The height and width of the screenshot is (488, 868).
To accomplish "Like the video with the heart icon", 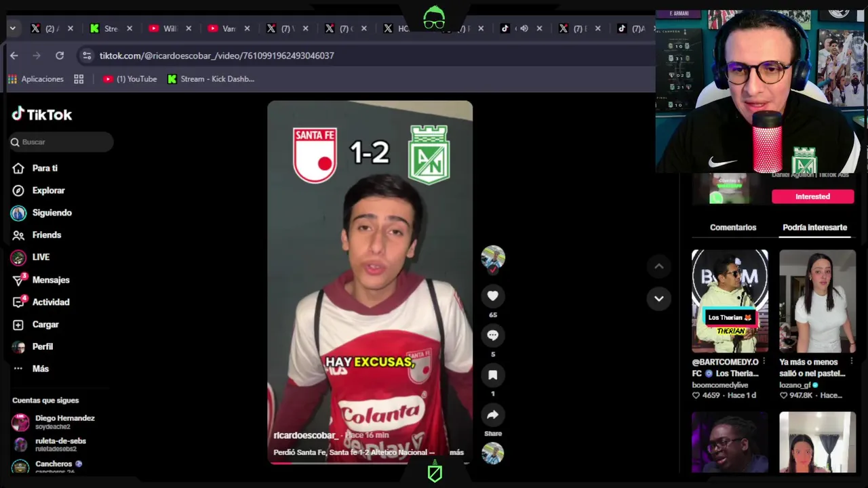I will click(x=493, y=296).
